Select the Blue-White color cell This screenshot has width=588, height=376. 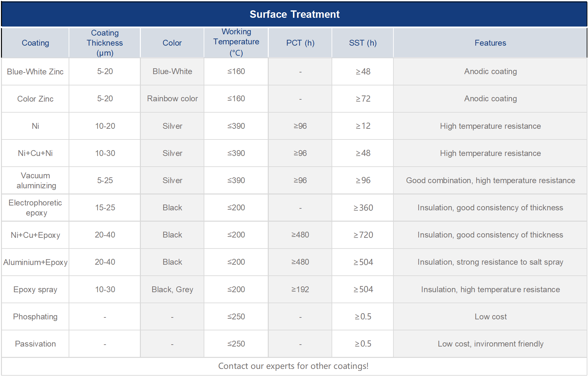pyautogui.click(x=172, y=72)
